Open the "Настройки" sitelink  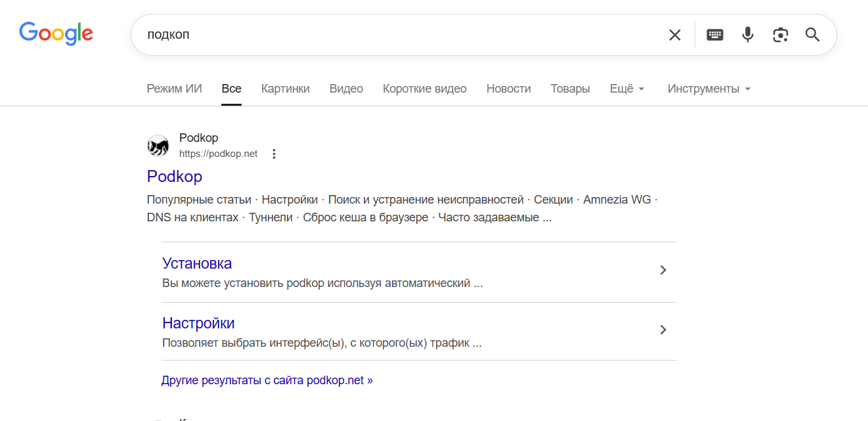[x=198, y=323]
